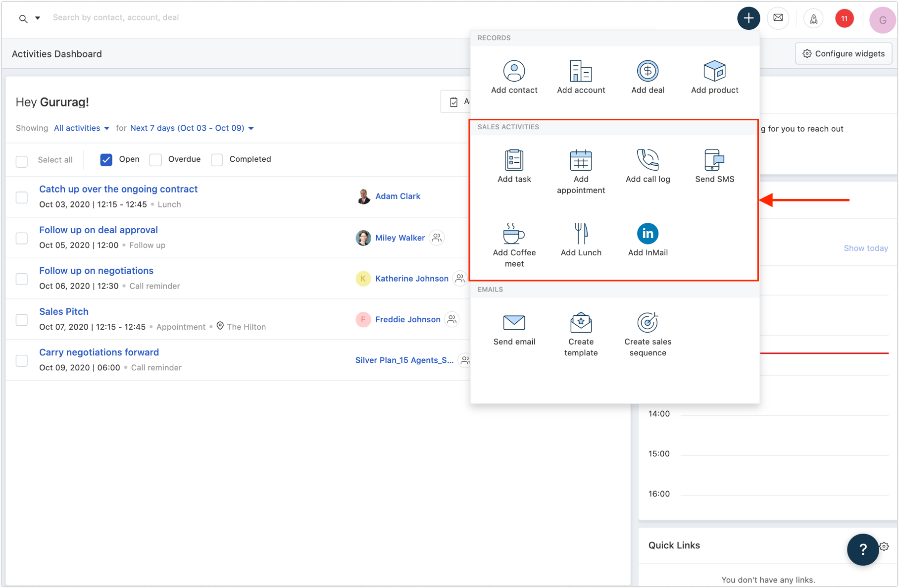Open Catch up over the ongoing contract link

pyautogui.click(x=118, y=189)
